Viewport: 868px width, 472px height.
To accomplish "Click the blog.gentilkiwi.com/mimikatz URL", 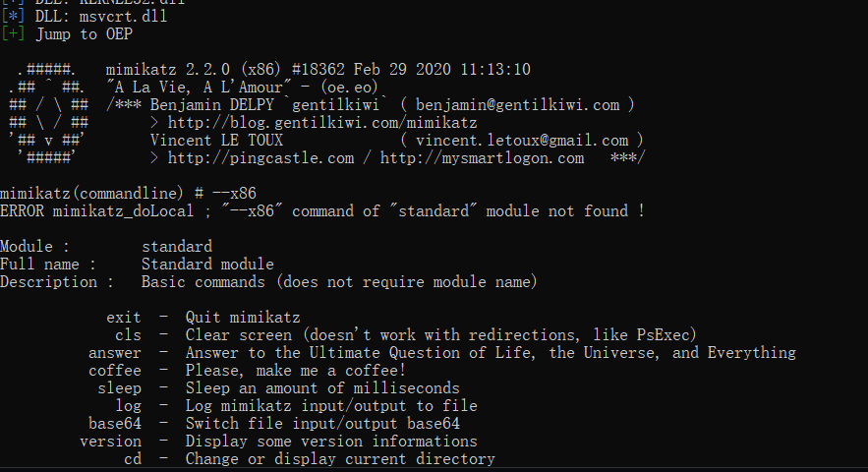I will [321, 123].
